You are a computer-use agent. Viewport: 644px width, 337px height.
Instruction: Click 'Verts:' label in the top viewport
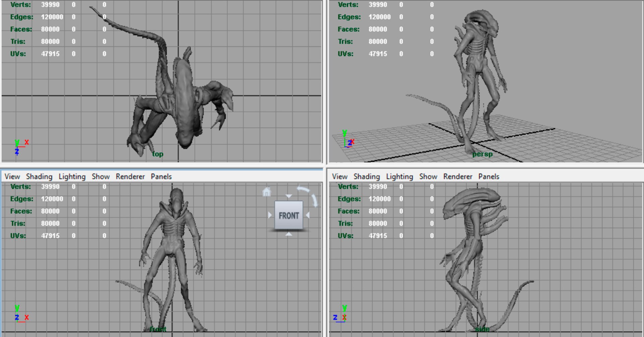pyautogui.click(x=20, y=5)
